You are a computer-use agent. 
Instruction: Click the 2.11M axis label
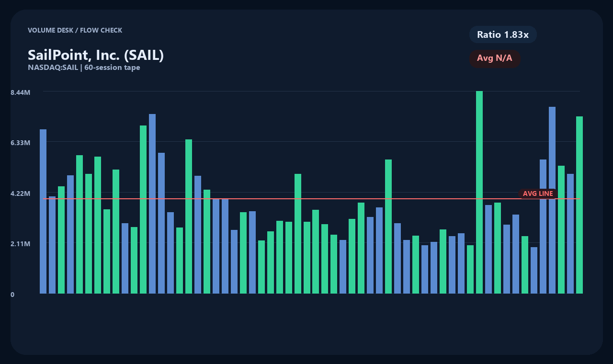click(x=21, y=244)
